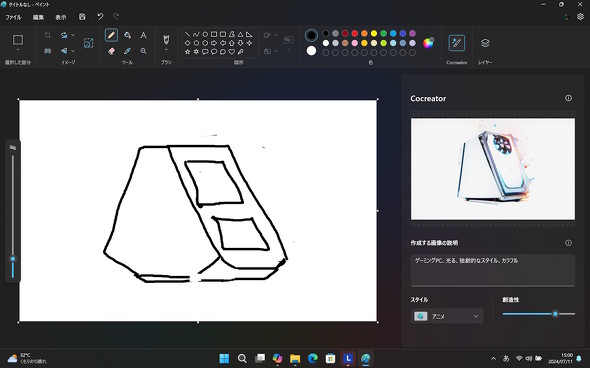Select the five-point star shape
Image resolution: width=590 pixels, height=368 pixels.
click(x=187, y=52)
